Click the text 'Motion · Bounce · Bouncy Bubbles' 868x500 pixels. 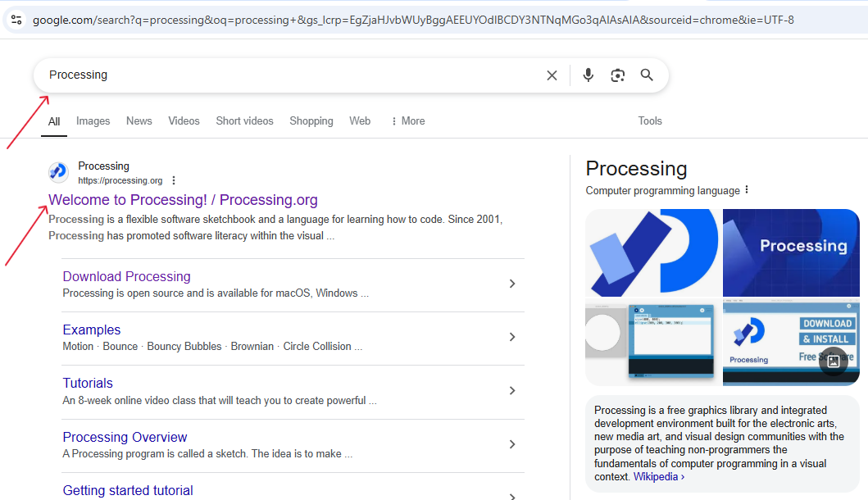(142, 347)
